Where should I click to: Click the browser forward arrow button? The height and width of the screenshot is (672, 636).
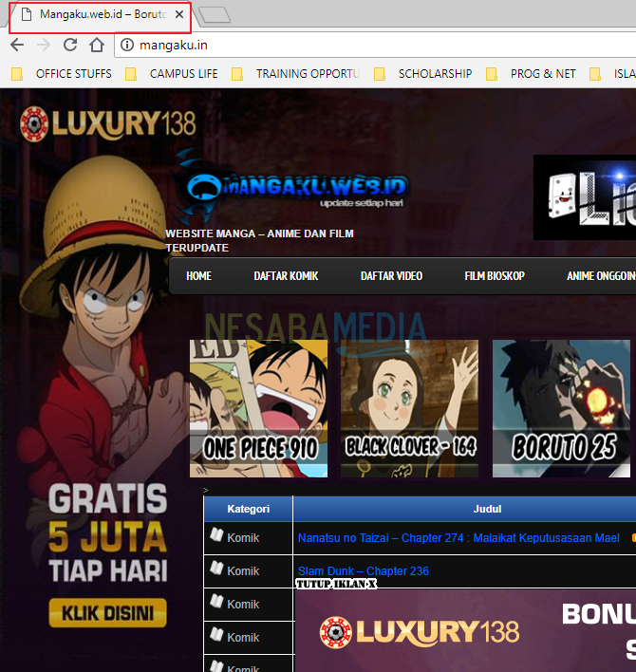pyautogui.click(x=44, y=45)
